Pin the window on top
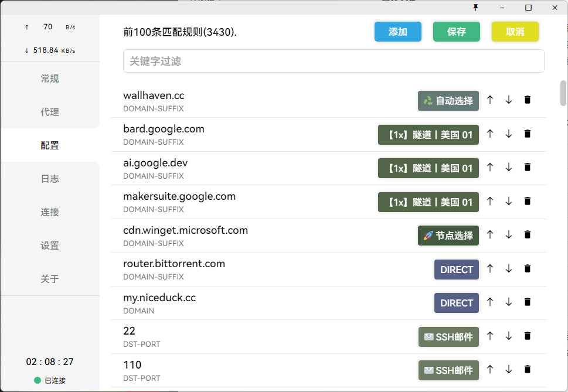 pos(475,7)
